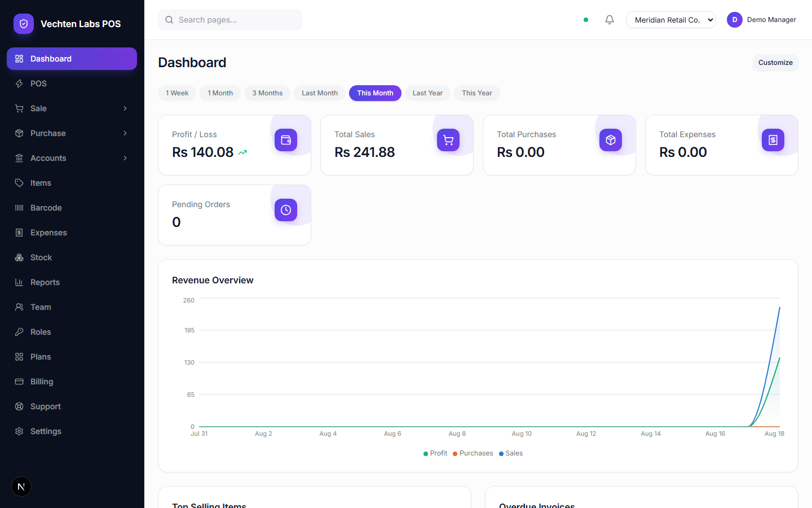The width and height of the screenshot is (812, 508).
Task: Select the Last Month period tab
Action: click(320, 93)
